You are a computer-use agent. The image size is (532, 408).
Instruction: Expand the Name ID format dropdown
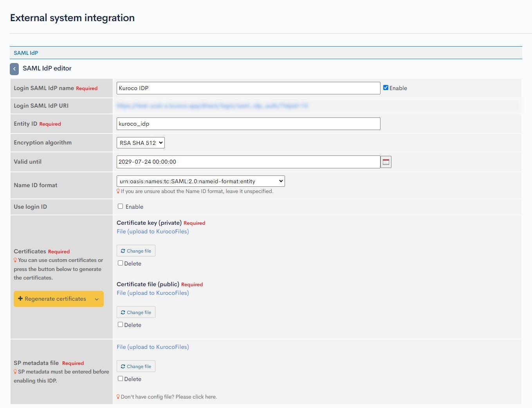200,181
